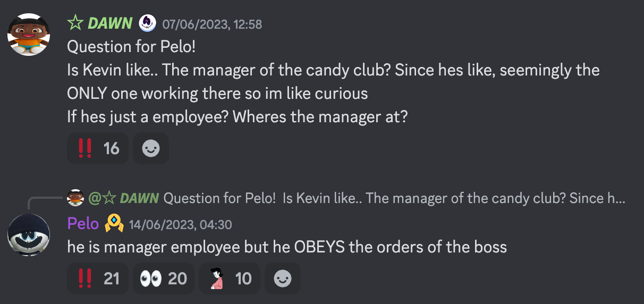Toggle the exclamation reaction with 16 votes
The width and height of the screenshot is (644, 304).
pyautogui.click(x=98, y=148)
